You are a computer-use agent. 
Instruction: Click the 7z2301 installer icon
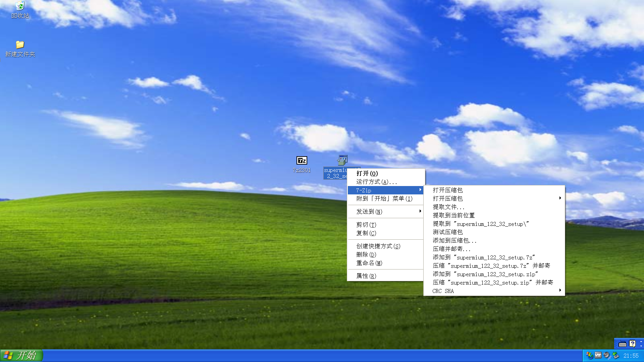pos(302,161)
